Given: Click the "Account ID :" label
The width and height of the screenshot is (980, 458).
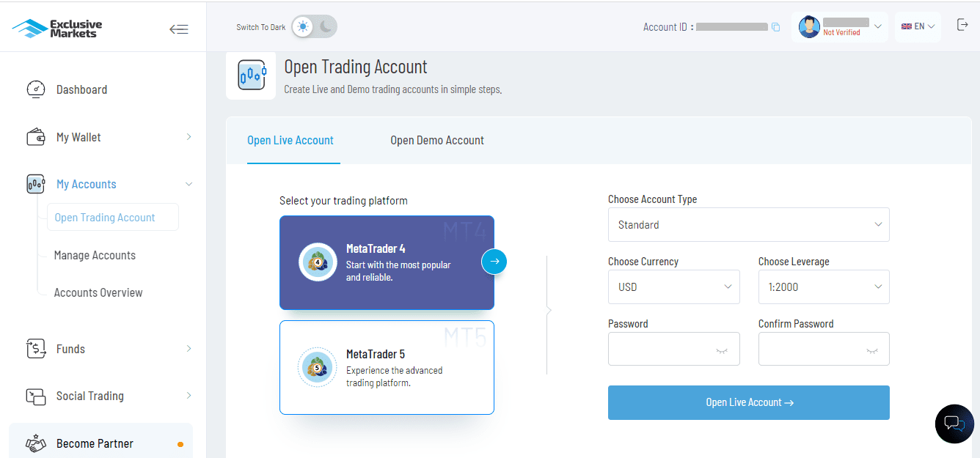Looking at the screenshot, I should (x=668, y=27).
